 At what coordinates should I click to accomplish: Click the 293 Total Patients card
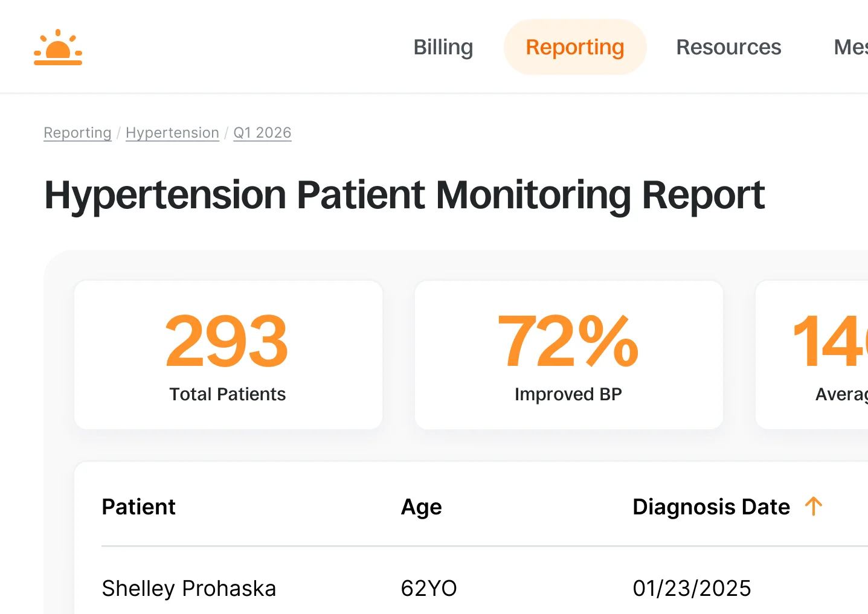pos(228,355)
